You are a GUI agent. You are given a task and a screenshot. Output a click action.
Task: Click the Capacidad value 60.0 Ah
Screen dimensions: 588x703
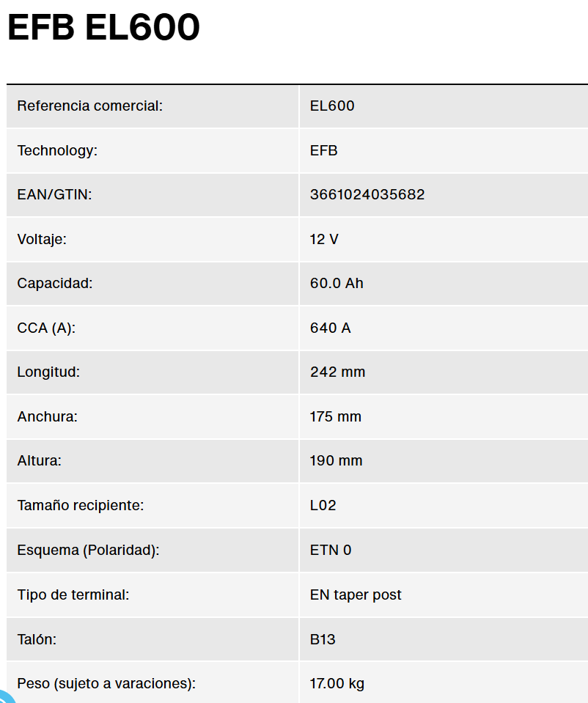tap(337, 284)
